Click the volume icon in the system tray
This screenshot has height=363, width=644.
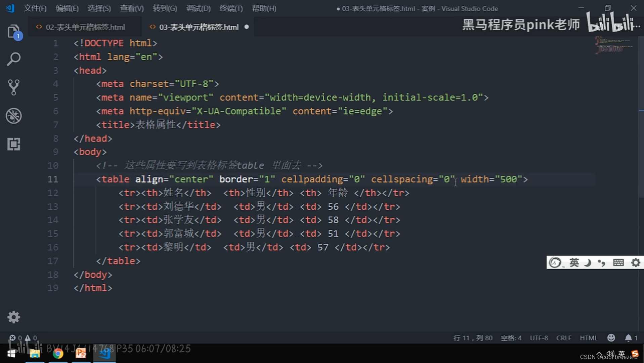[610, 354]
